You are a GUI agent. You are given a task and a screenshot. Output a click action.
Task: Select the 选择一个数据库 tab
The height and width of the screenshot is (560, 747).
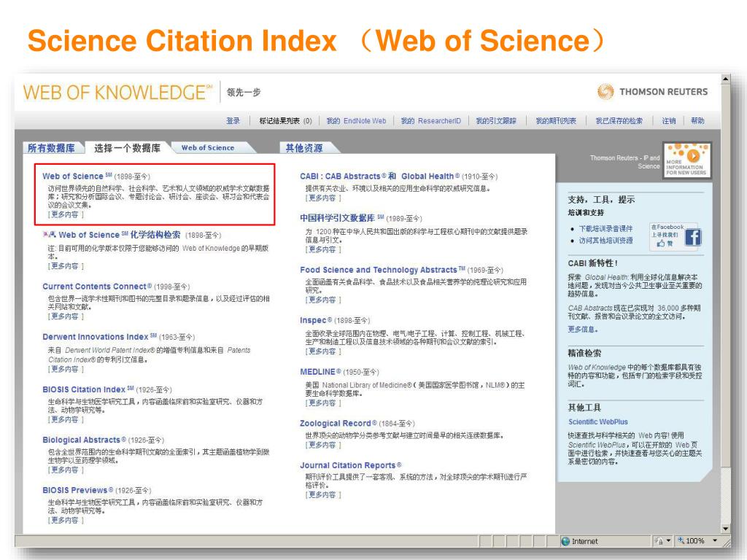(x=127, y=148)
